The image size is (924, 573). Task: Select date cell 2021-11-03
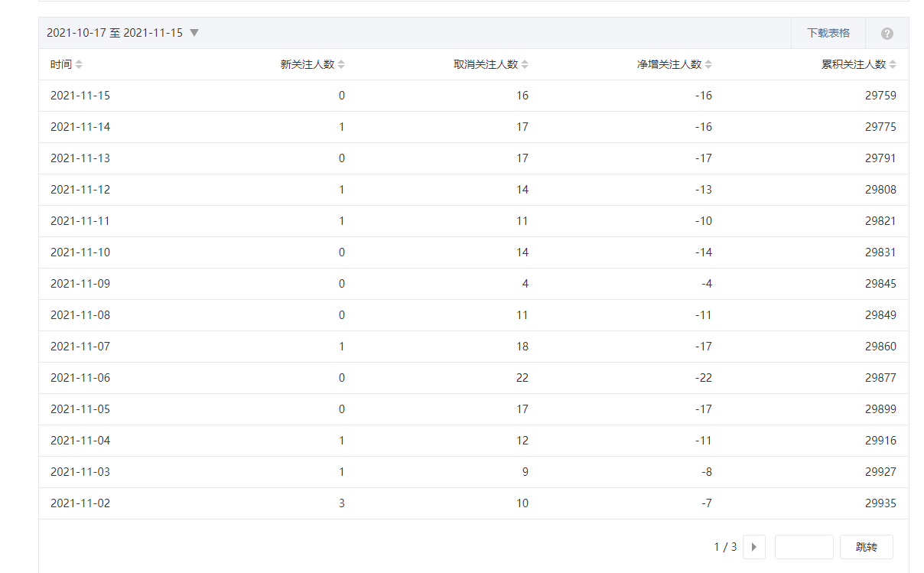80,472
